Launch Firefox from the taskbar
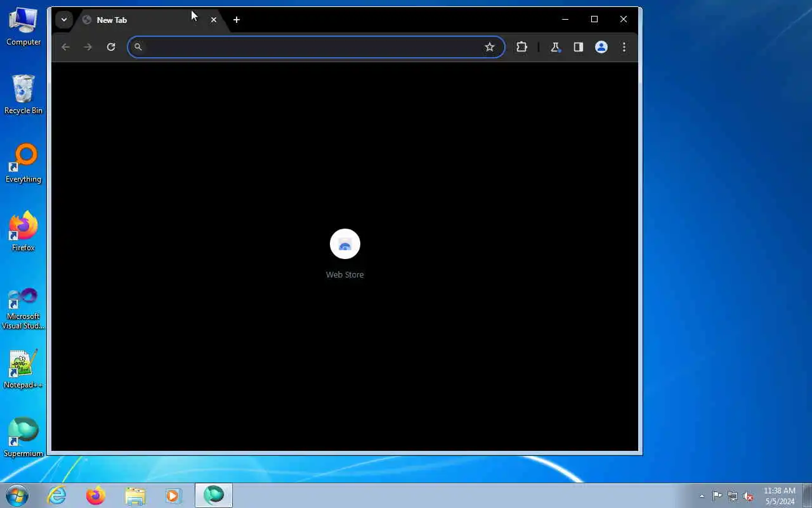This screenshot has height=508, width=812. coord(96,495)
